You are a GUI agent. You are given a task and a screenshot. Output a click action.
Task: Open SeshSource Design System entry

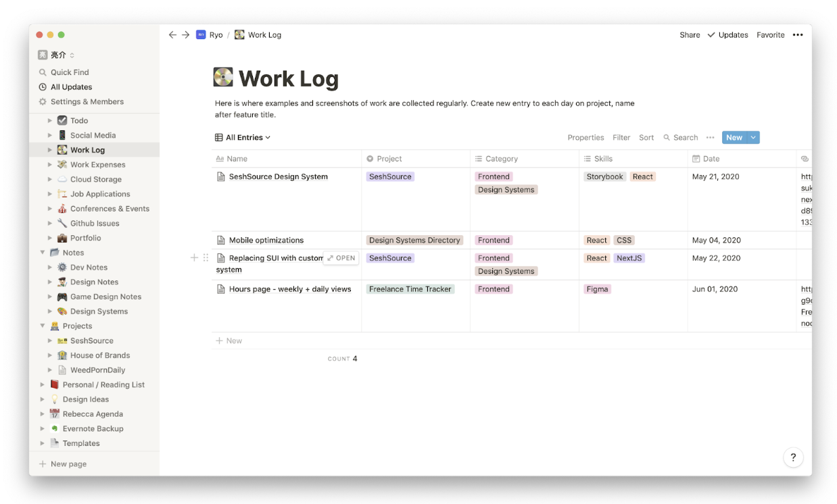(278, 176)
